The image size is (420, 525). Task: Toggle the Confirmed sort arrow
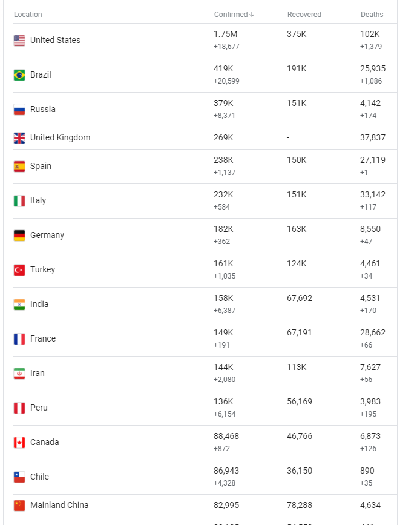pyautogui.click(x=252, y=15)
